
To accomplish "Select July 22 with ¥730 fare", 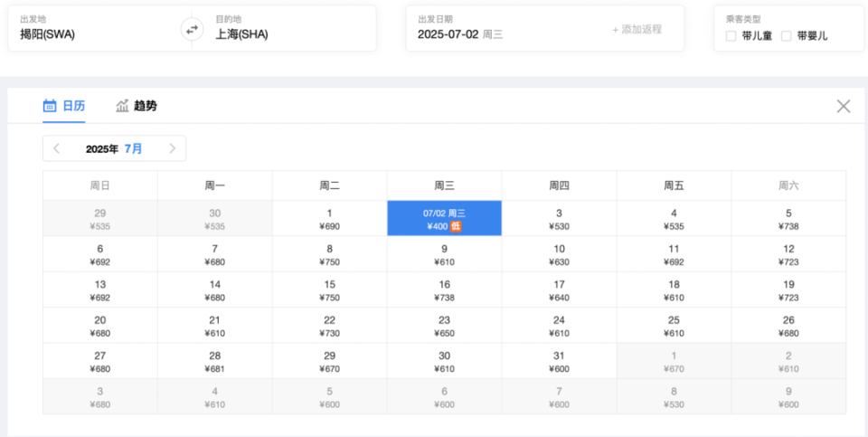I will pos(329,325).
